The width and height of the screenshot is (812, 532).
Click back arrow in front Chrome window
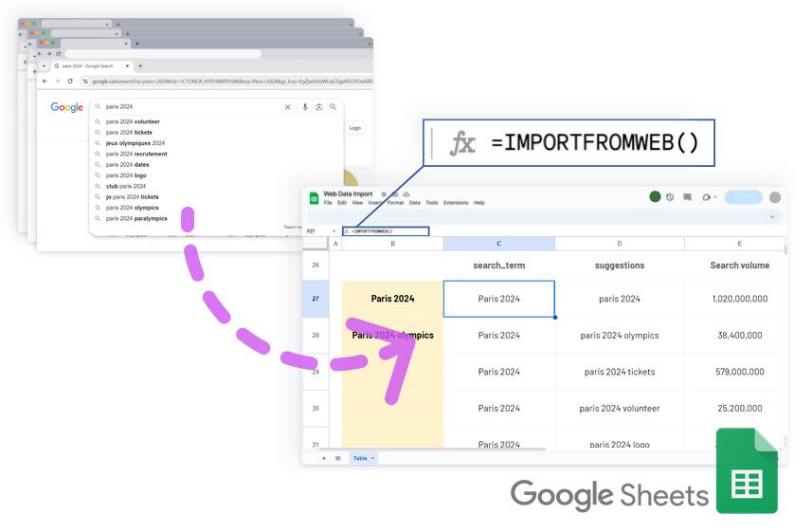[45, 81]
